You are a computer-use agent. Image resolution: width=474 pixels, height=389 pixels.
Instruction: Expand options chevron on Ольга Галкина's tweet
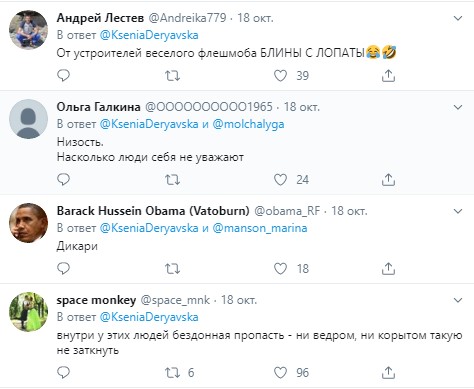click(458, 107)
